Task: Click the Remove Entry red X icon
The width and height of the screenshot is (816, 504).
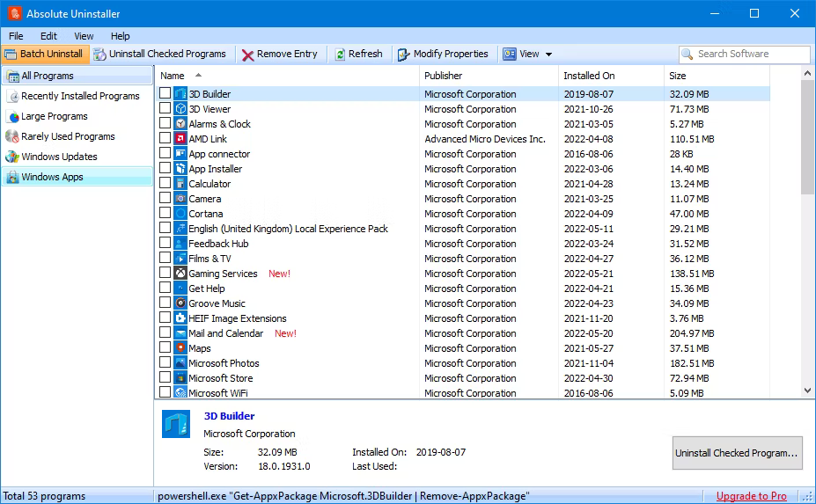Action: pyautogui.click(x=247, y=55)
